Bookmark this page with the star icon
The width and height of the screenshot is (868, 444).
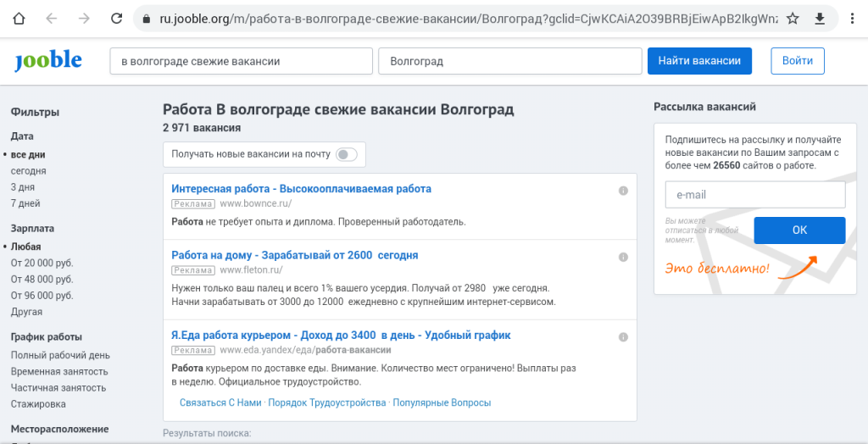[x=793, y=19]
